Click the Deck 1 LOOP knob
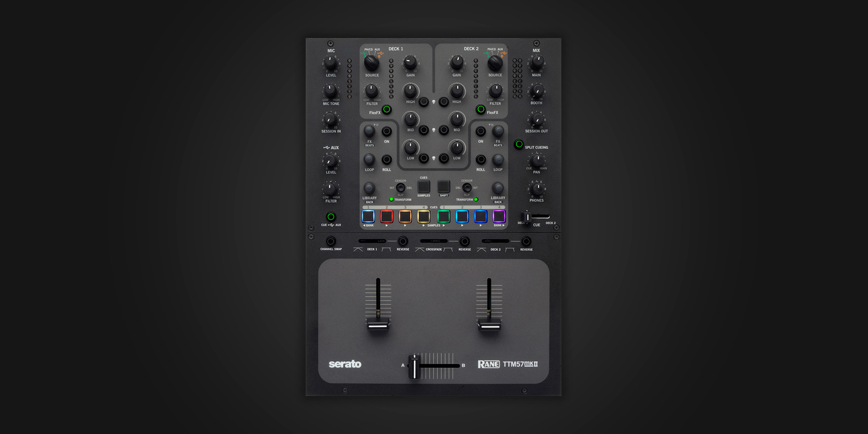 [x=369, y=159]
